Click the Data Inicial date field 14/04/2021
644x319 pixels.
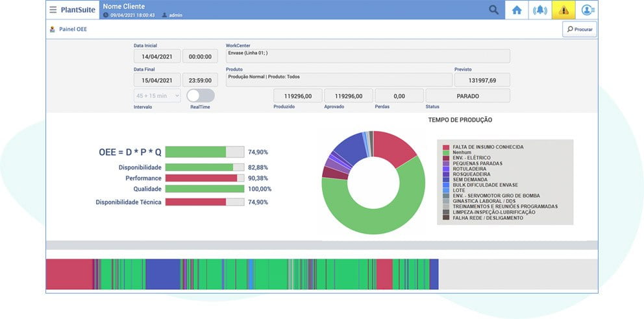tap(157, 56)
